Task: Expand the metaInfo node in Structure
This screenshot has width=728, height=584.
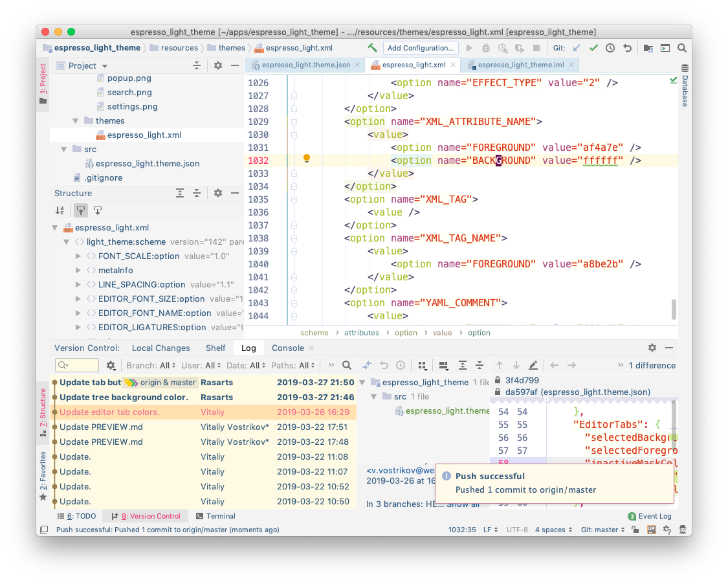Action: (x=78, y=270)
